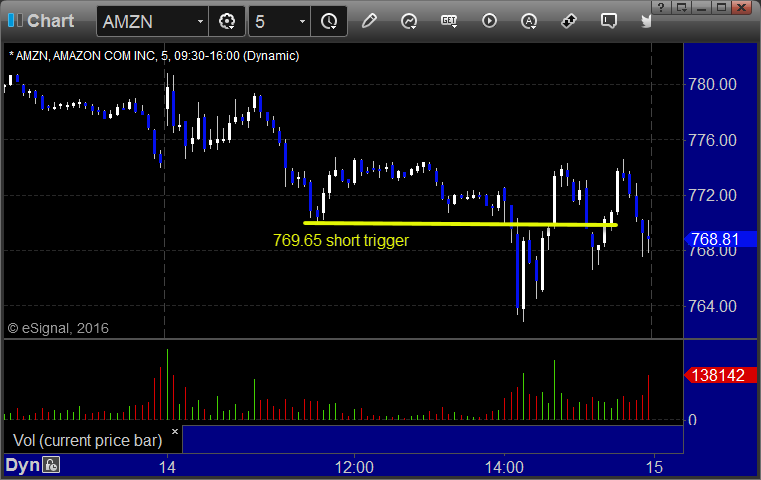This screenshot has height=480, width=761.
Task: Click the current price 768.81 marker
Action: pyautogui.click(x=721, y=239)
